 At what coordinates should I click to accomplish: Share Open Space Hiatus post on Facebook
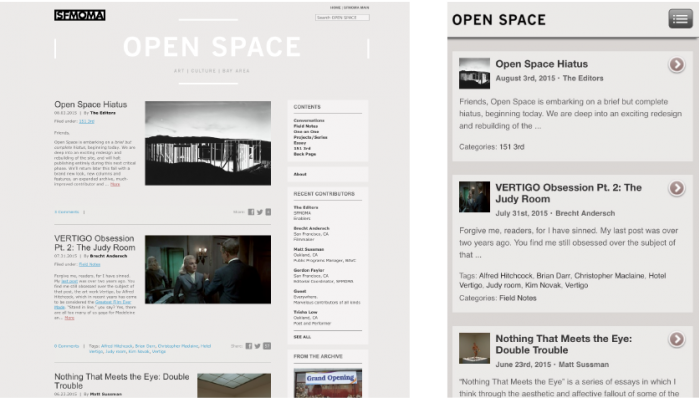[x=251, y=212]
